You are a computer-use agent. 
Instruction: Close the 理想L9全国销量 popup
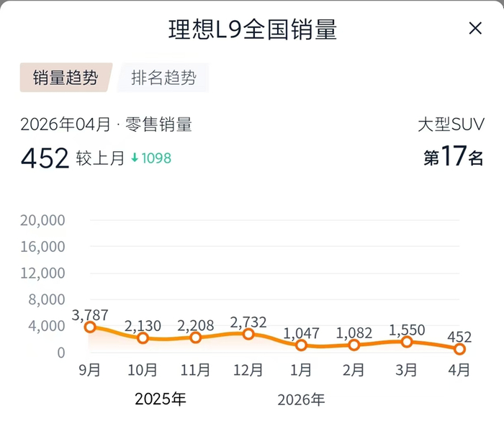click(x=475, y=28)
